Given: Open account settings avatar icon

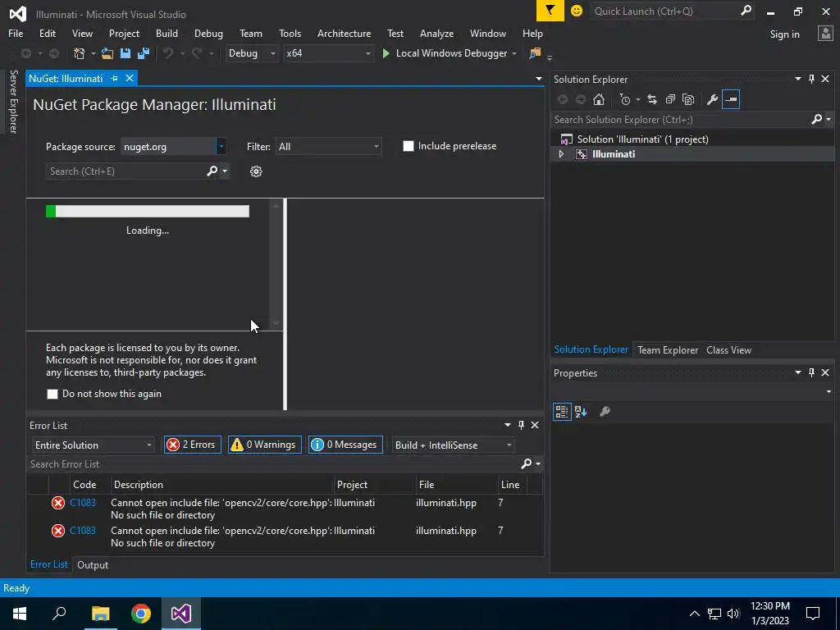Looking at the screenshot, I should pyautogui.click(x=825, y=33).
